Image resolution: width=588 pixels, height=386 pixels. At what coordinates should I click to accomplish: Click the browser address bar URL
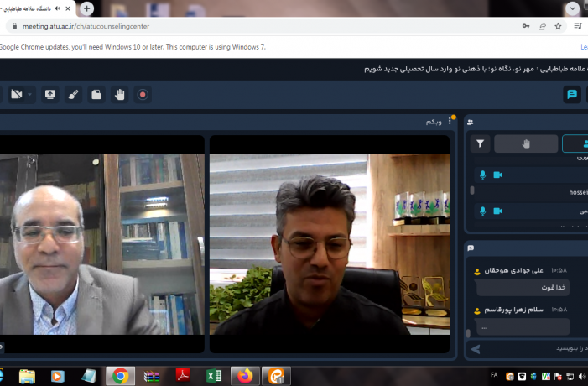86,26
